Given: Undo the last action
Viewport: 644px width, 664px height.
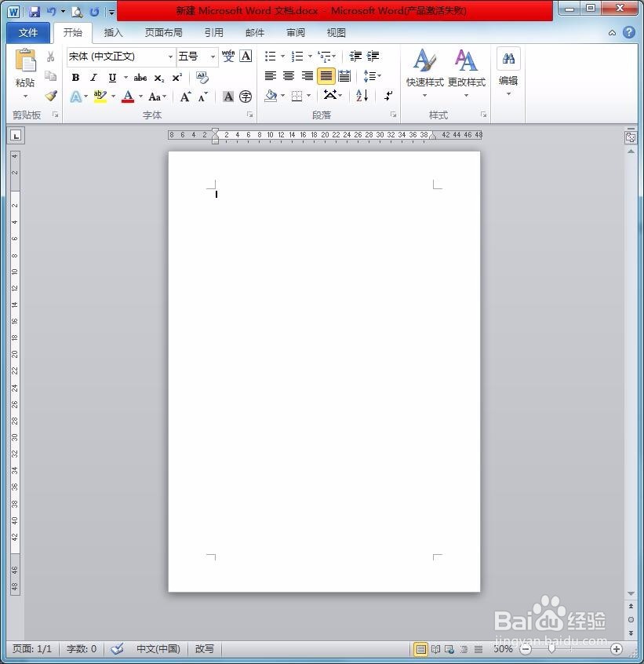Looking at the screenshot, I should click(x=51, y=12).
